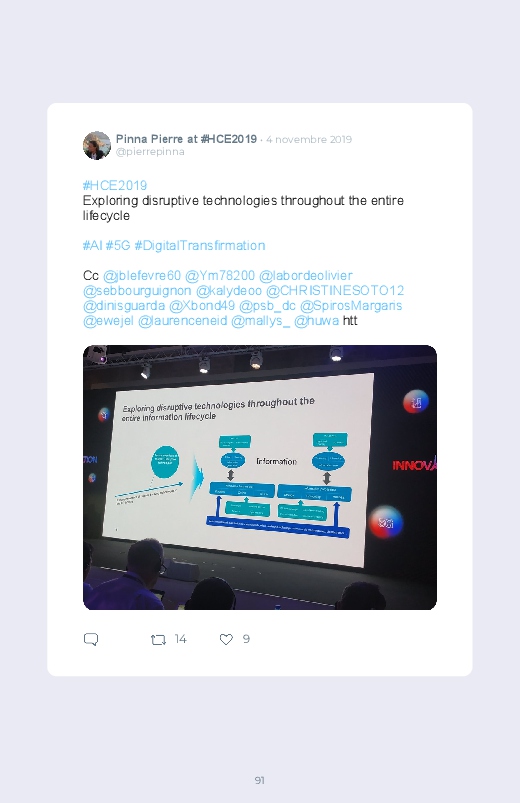The image size is (520, 803).
Task: View the retweet count 14
Action: (x=180, y=639)
